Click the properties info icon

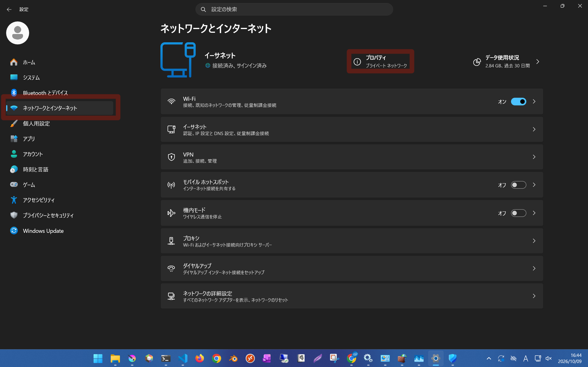[x=357, y=62]
